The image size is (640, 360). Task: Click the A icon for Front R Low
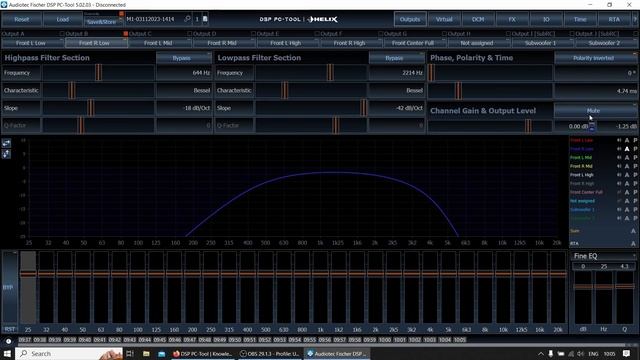[627, 149]
